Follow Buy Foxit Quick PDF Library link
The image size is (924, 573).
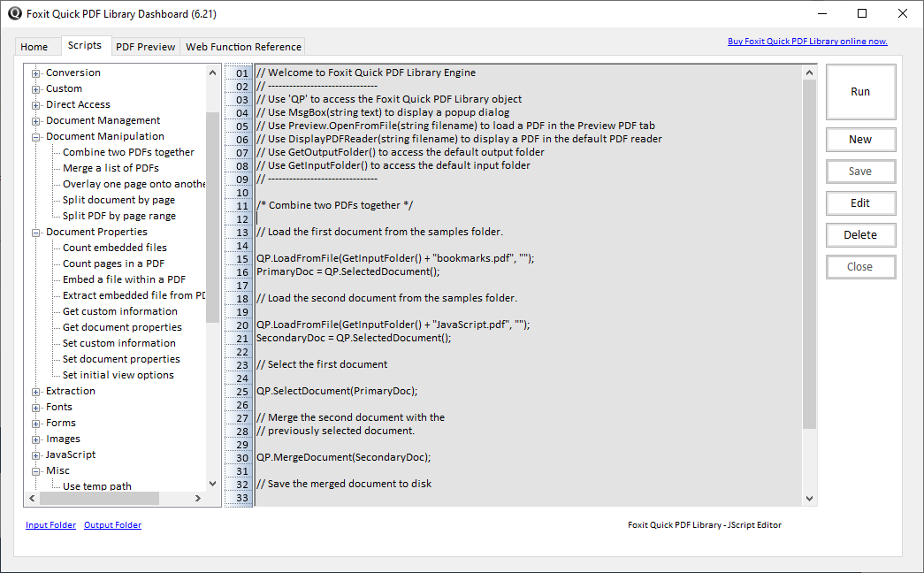pos(807,42)
